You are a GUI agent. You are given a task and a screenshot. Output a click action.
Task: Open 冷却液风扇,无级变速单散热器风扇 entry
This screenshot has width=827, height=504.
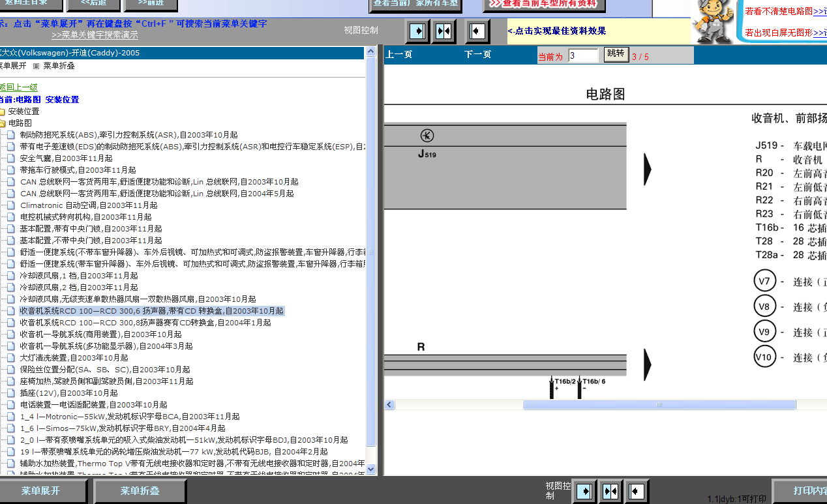(138, 299)
